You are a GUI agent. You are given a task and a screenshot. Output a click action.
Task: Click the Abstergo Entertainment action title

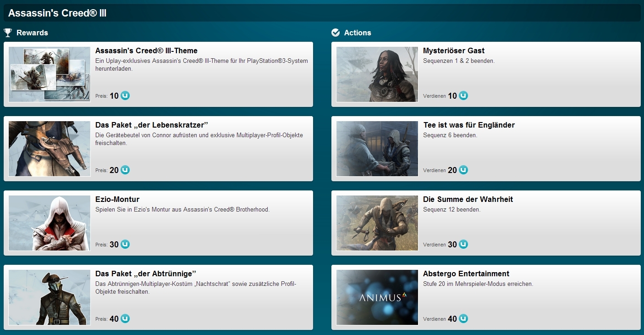[466, 274]
